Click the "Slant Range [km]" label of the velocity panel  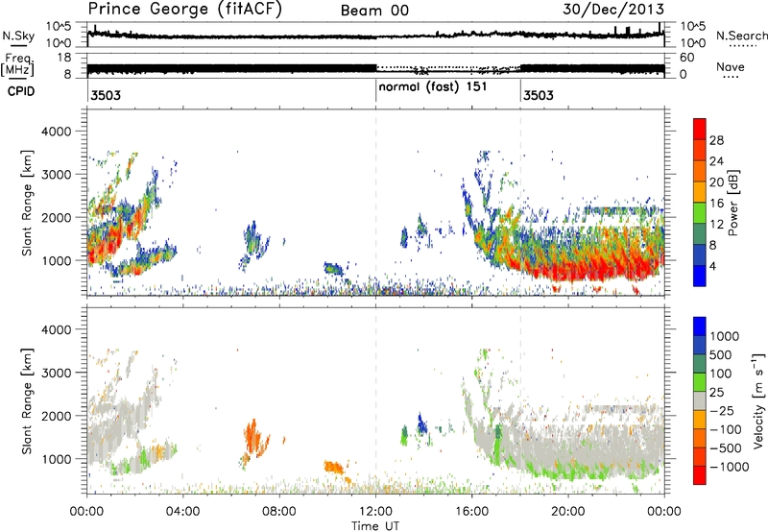point(27,401)
